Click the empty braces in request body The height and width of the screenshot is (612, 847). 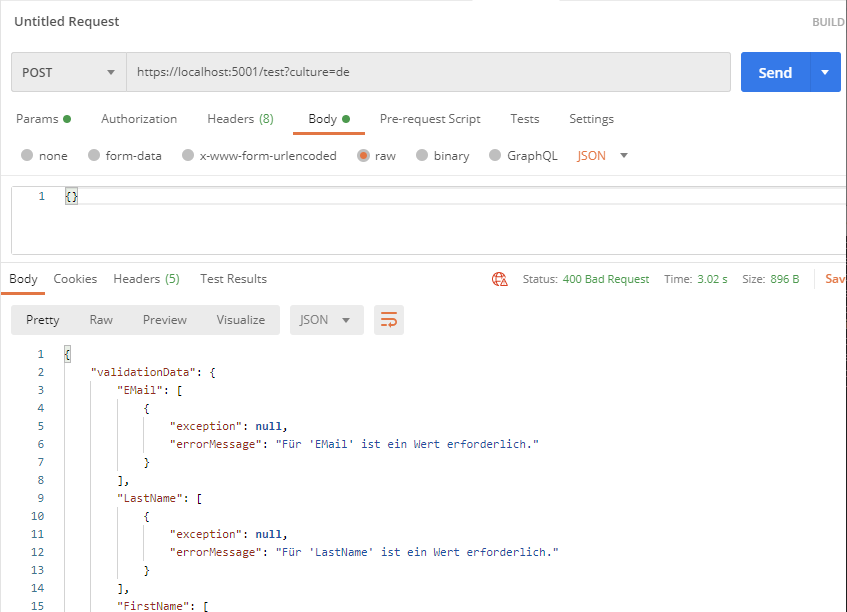tap(71, 197)
